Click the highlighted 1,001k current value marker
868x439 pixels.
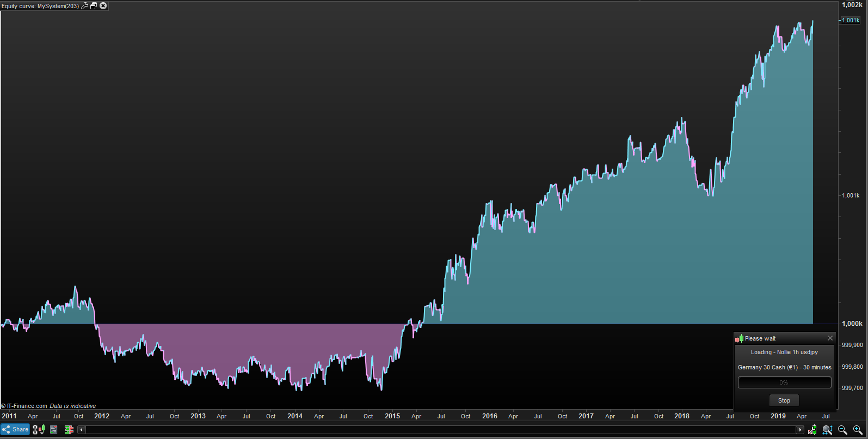851,20
